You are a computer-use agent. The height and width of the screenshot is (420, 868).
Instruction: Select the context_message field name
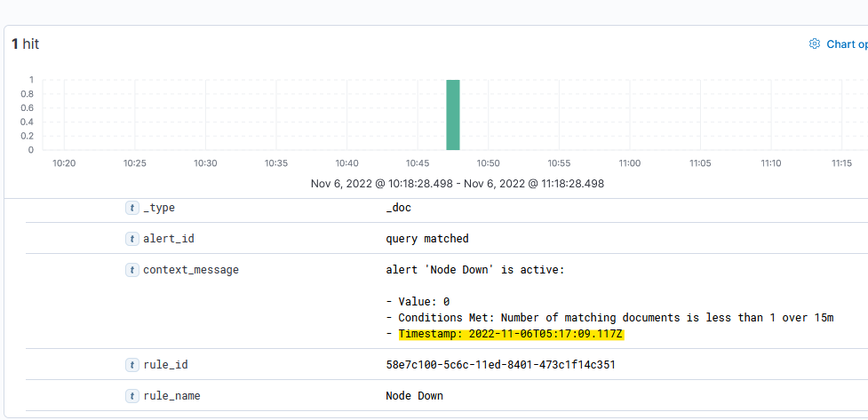[191, 270]
